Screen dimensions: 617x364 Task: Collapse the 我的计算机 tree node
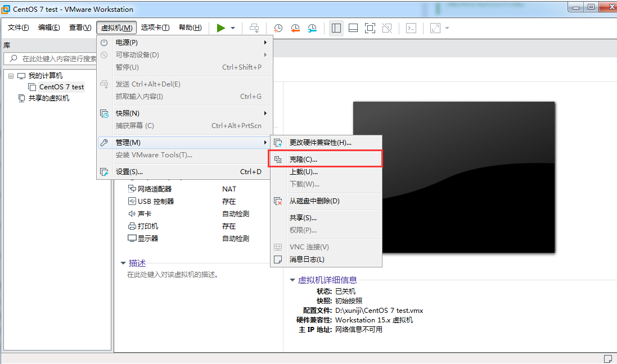click(x=11, y=76)
